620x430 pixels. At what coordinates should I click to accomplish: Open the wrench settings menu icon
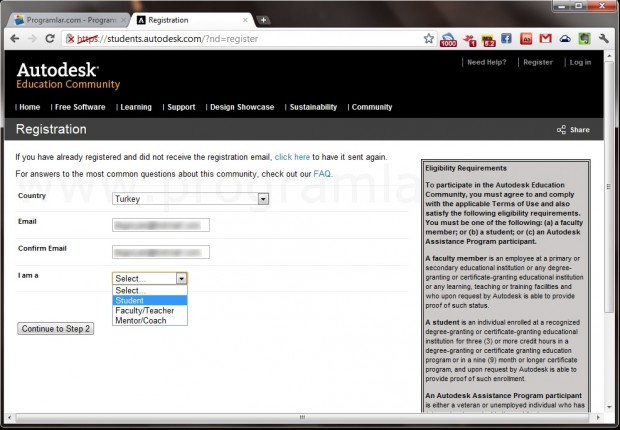603,38
